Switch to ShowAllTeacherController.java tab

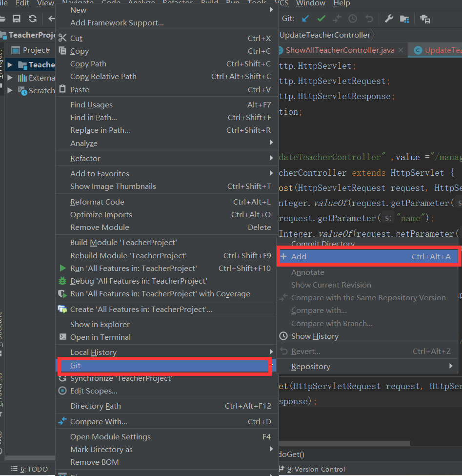(x=340, y=50)
